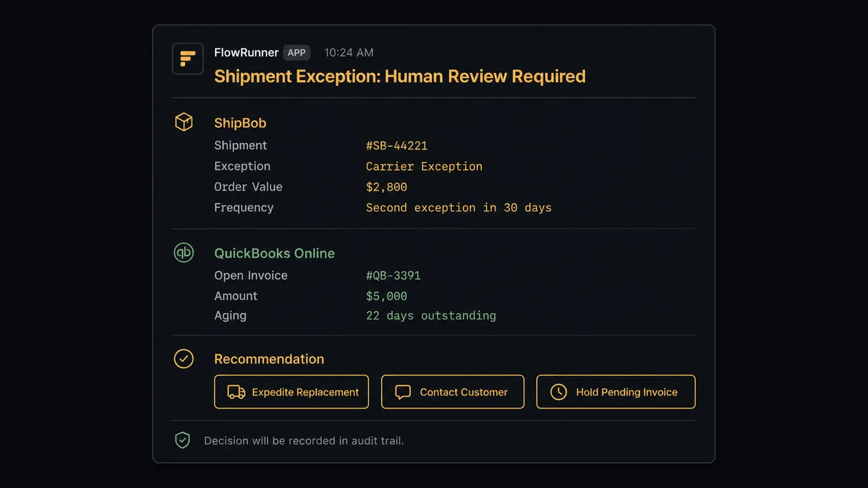
Task: Click the clock icon in Hold Pending Invoice
Action: point(558,392)
